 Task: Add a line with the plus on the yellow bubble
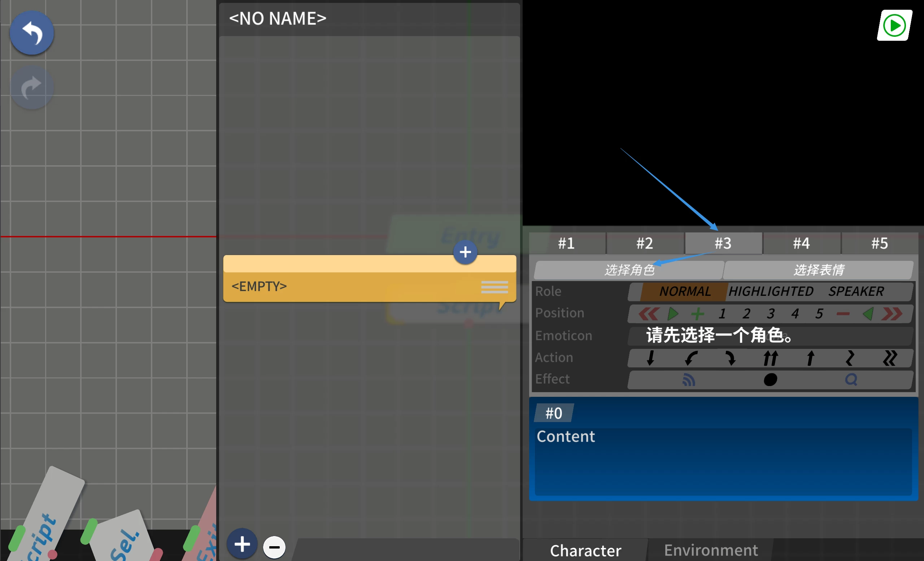click(x=465, y=252)
